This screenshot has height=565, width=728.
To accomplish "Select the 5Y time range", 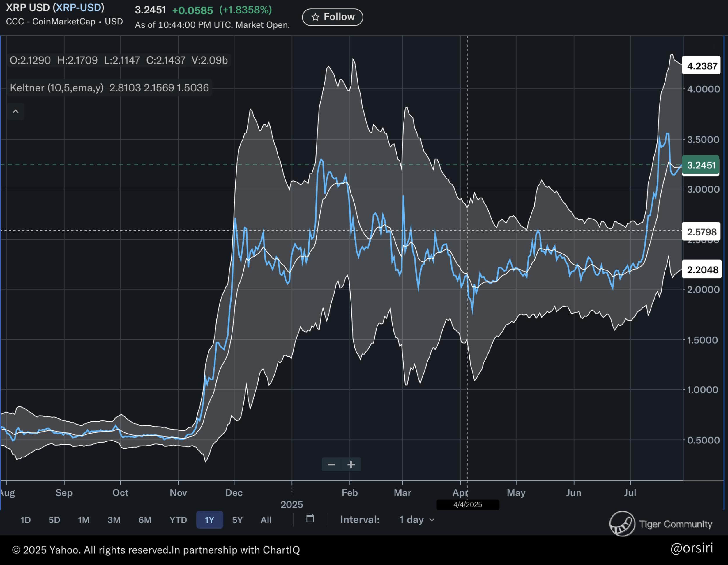I will [x=237, y=520].
